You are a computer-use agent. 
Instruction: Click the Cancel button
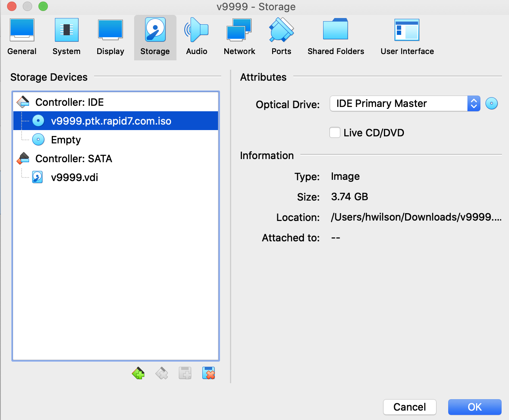pos(409,407)
